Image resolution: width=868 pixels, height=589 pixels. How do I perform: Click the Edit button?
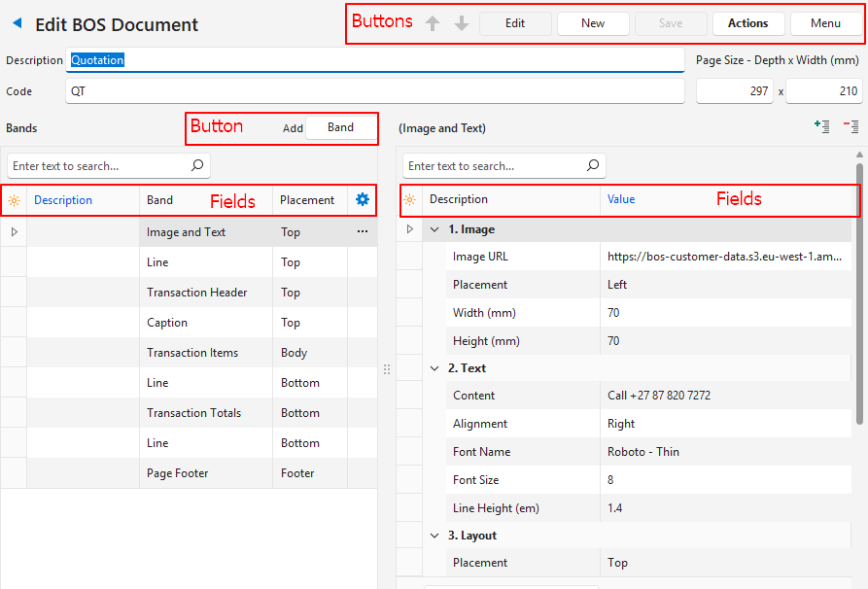click(515, 23)
